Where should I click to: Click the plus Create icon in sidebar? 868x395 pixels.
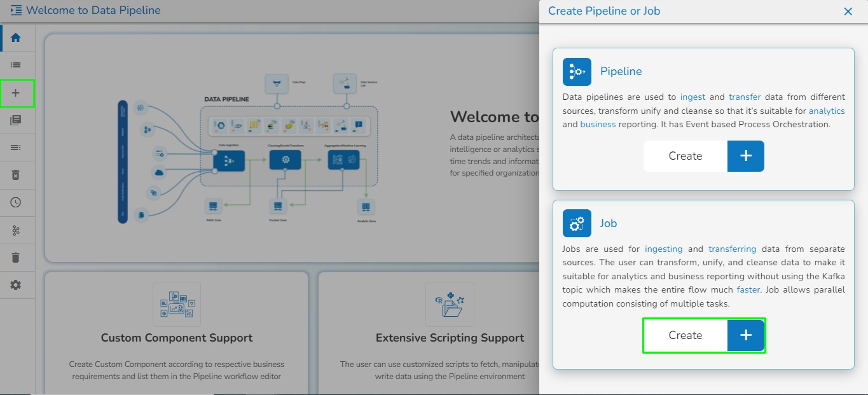16,93
